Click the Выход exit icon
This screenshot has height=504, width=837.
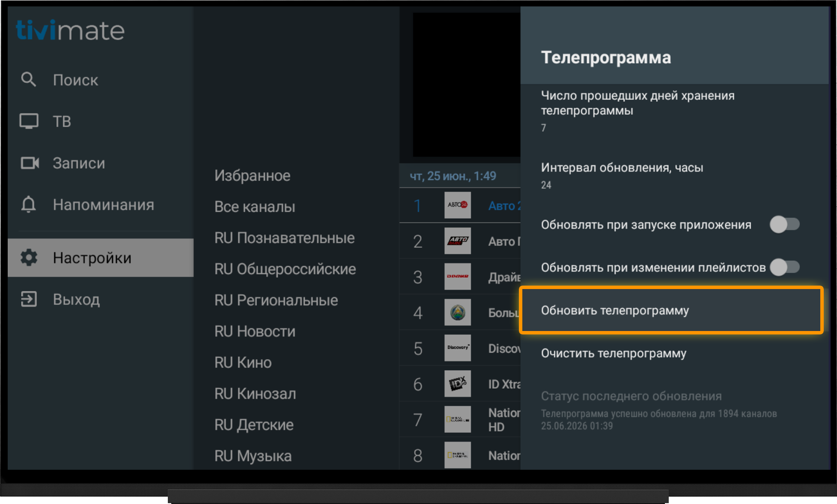pyautogui.click(x=29, y=299)
